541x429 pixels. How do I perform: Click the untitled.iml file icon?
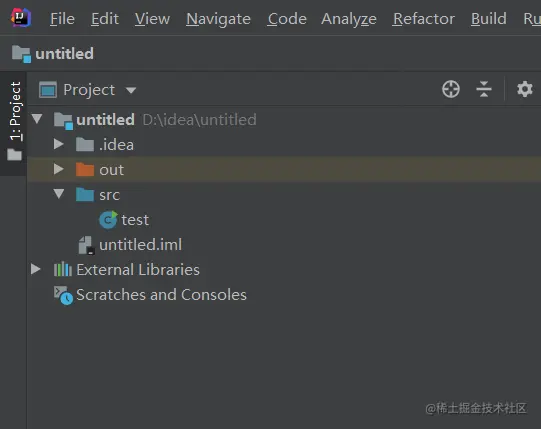pyautogui.click(x=86, y=245)
